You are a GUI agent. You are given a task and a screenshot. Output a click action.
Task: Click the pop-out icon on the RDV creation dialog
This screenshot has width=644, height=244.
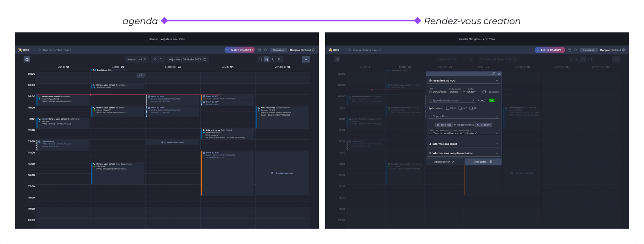tap(493, 74)
